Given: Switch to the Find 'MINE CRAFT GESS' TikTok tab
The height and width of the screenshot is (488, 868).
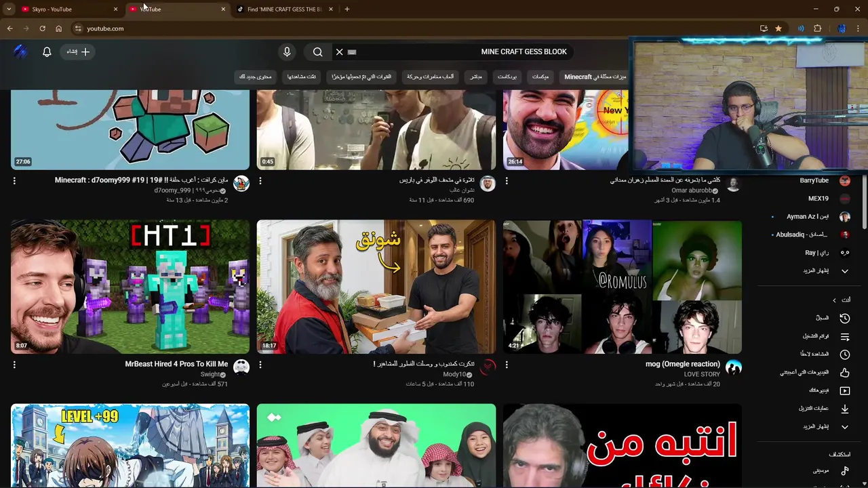Looking at the screenshot, I should coord(285,9).
